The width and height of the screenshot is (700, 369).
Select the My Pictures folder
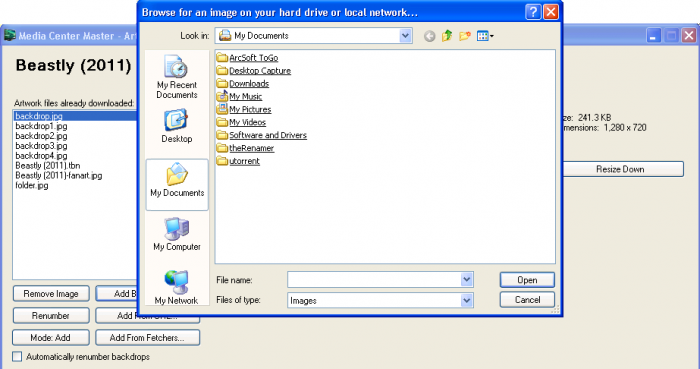tap(244, 109)
